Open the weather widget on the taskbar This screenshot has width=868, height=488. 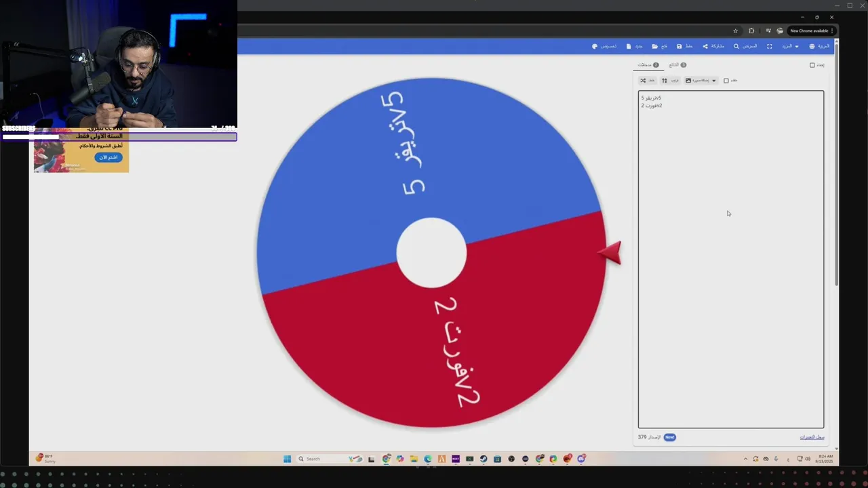(x=45, y=458)
